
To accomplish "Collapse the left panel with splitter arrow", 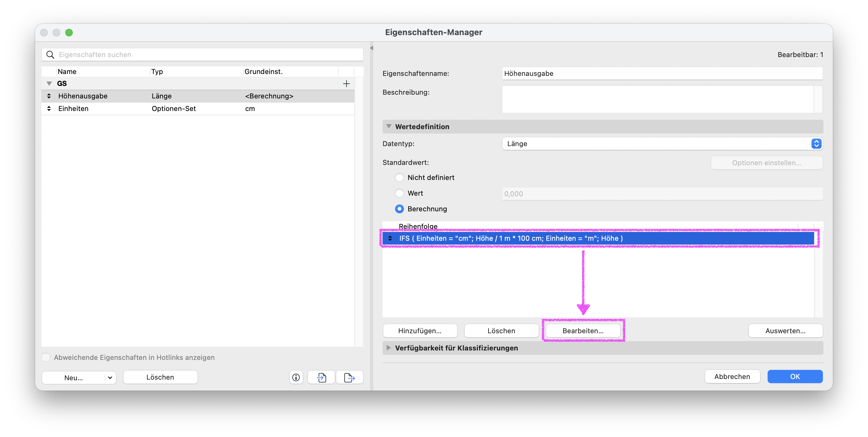I will pos(371,48).
